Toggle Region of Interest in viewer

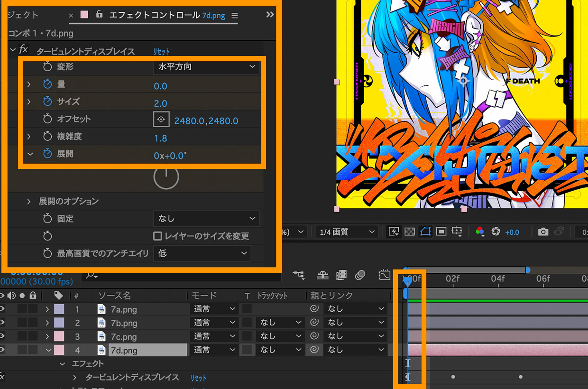click(441, 232)
